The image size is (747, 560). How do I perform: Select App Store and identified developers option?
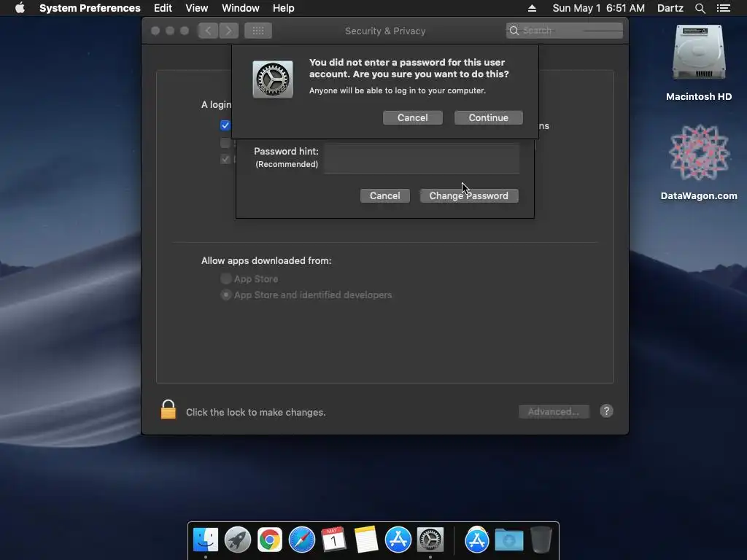point(226,295)
